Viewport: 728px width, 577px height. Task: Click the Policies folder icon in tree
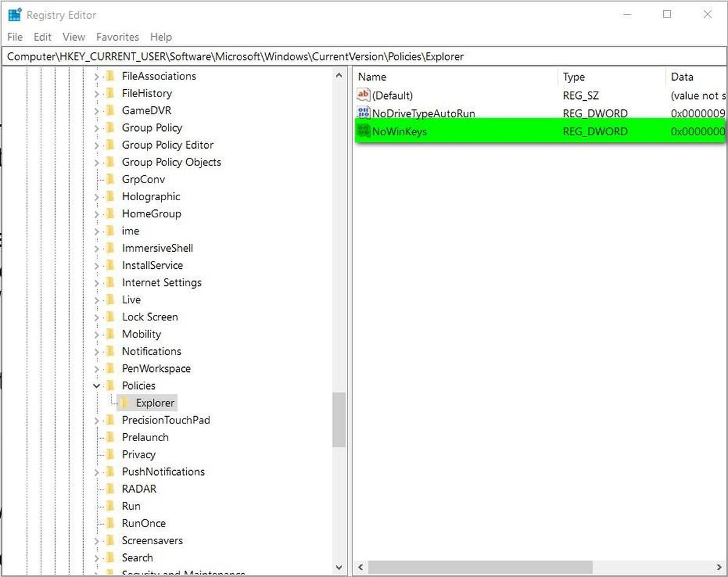click(x=110, y=386)
